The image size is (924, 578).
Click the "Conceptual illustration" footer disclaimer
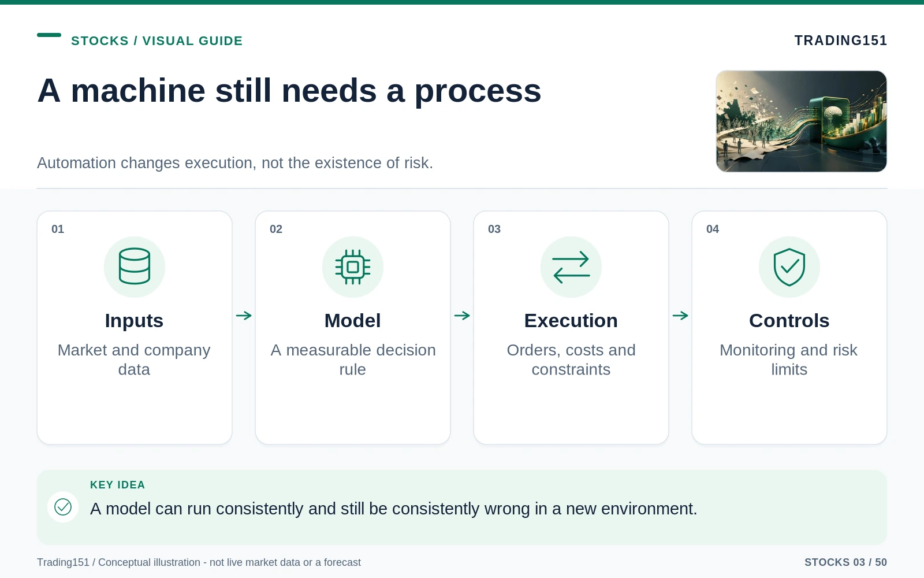click(x=199, y=562)
